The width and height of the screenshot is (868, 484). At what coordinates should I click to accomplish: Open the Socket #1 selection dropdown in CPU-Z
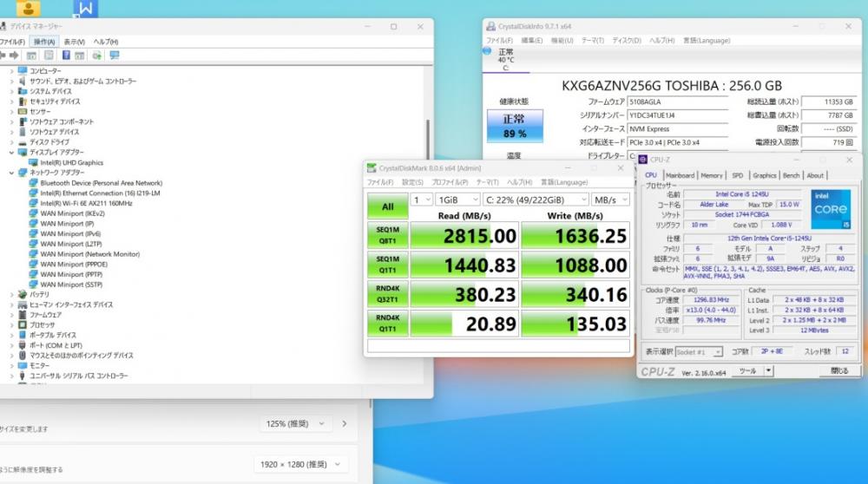pyautogui.click(x=699, y=352)
